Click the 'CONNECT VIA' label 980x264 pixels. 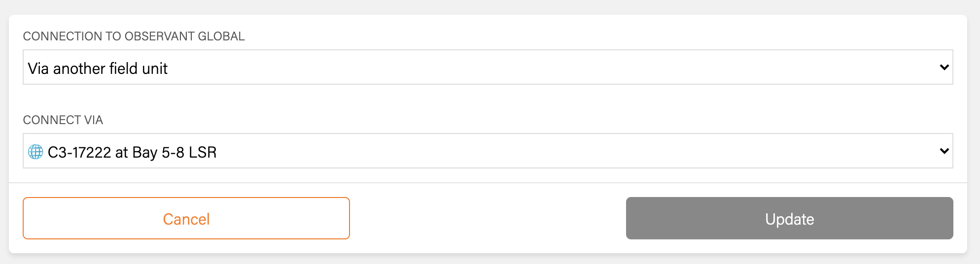tap(63, 120)
